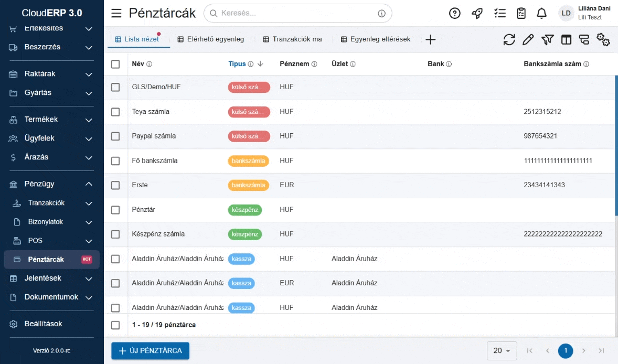Open the column layout icon
This screenshot has height=364, width=618.
(566, 39)
